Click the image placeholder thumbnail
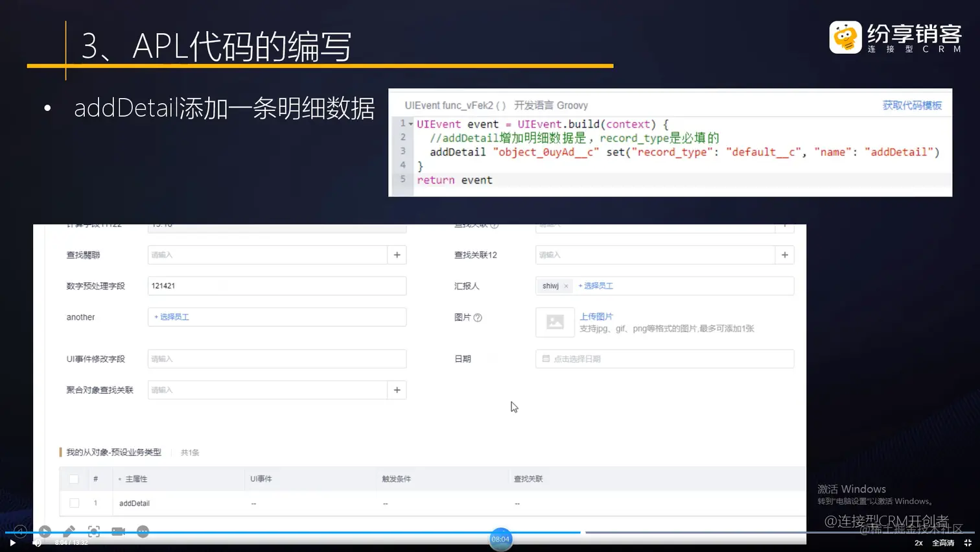Viewport: 980px width, 552px height. click(555, 322)
